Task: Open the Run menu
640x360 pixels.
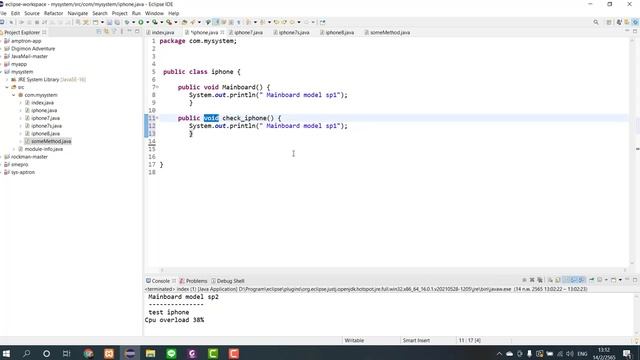Action: point(136,13)
